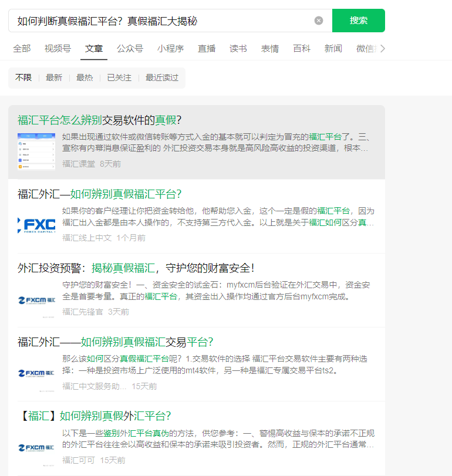Open the 表情 tab
The height and width of the screenshot is (476, 452).
pyautogui.click(x=270, y=49)
